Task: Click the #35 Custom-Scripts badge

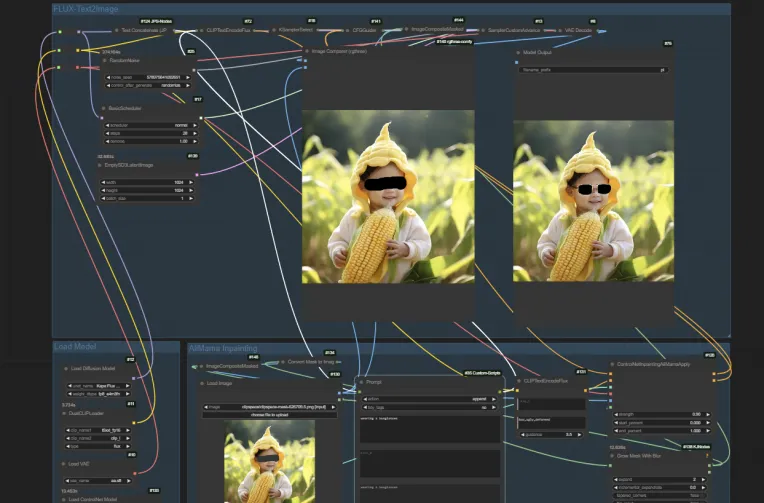Action: [x=482, y=373]
